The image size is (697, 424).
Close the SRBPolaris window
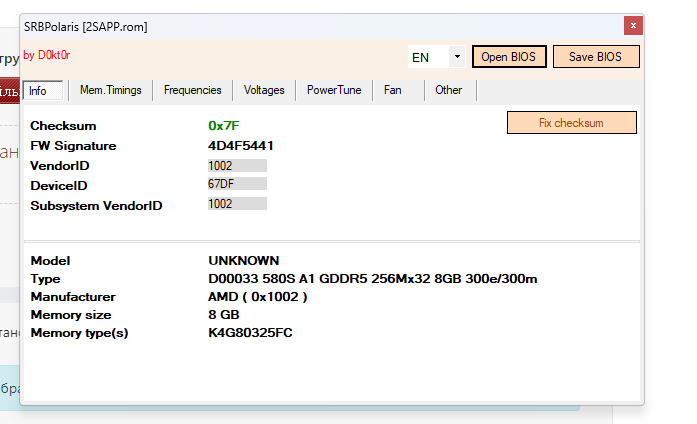click(x=632, y=26)
